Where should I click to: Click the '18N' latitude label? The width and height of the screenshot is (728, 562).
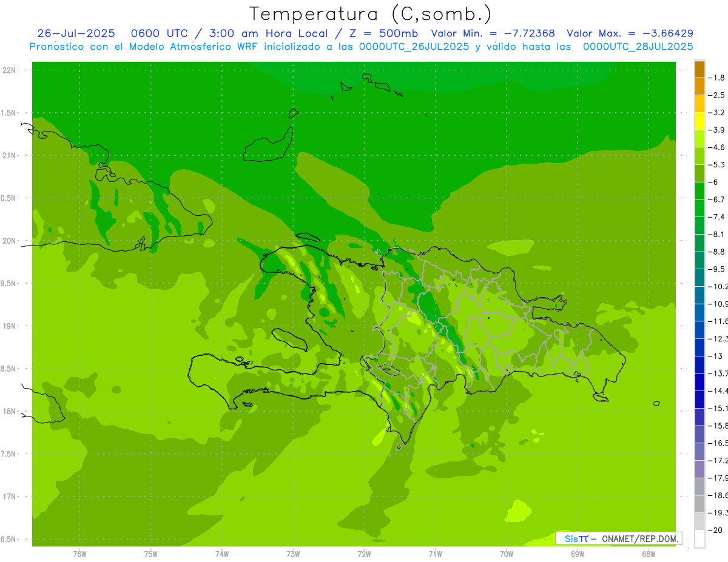point(10,412)
